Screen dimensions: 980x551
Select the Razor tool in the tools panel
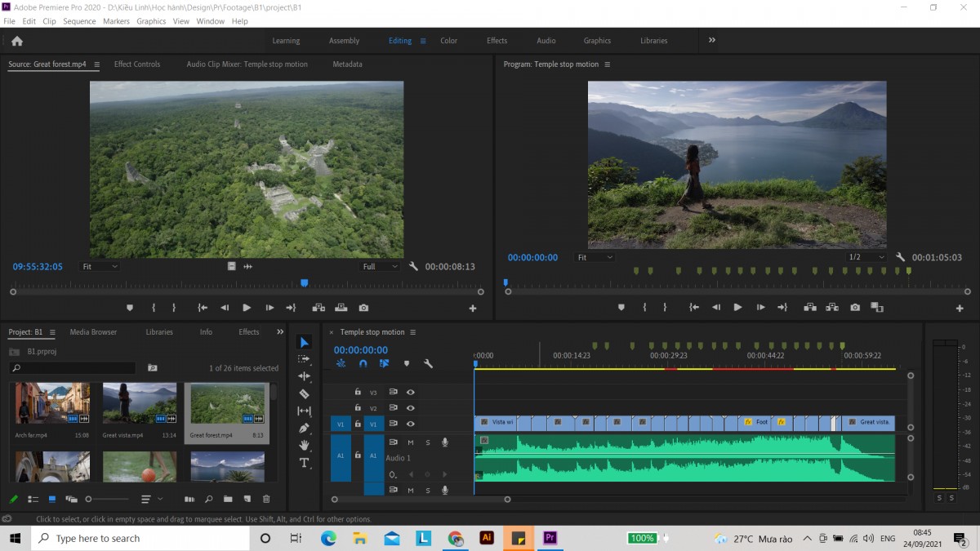pyautogui.click(x=304, y=393)
